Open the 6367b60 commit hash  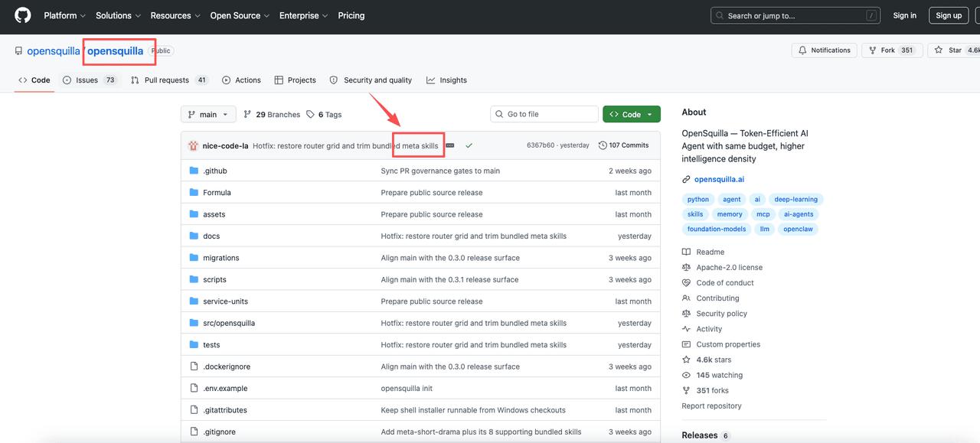tap(541, 145)
